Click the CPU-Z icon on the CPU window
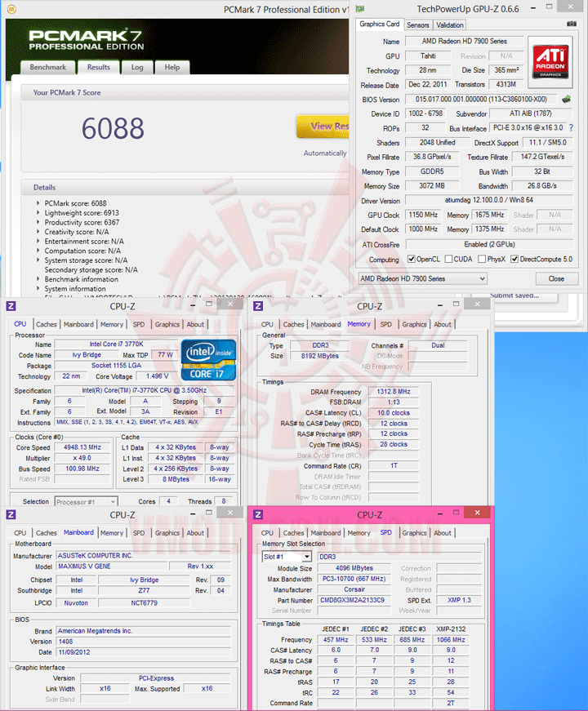The width and height of the screenshot is (588, 711). point(11,306)
